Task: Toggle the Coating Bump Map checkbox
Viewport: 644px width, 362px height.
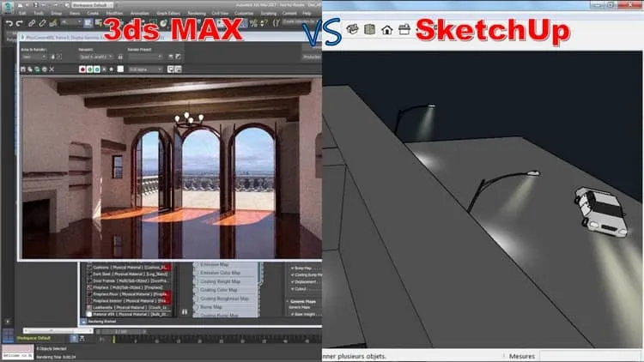Action: click(x=293, y=275)
